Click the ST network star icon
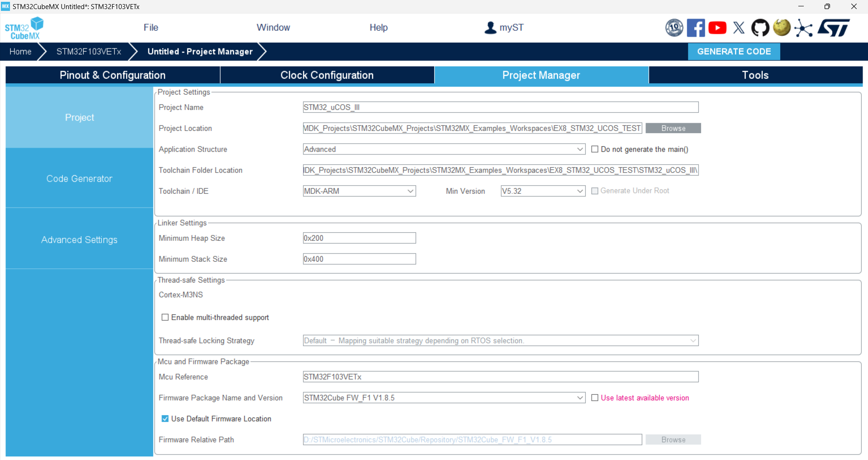Viewport: 868px width, 460px height. pos(803,28)
